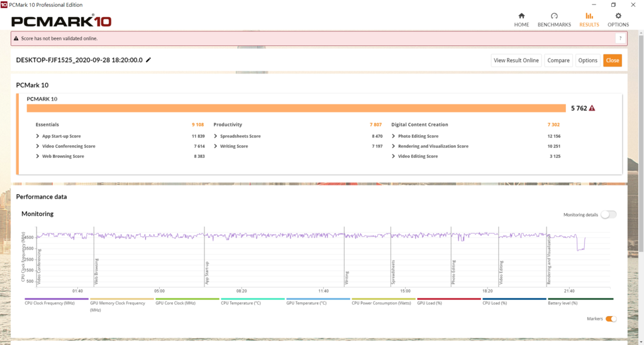Click the options gear icon

click(x=618, y=16)
